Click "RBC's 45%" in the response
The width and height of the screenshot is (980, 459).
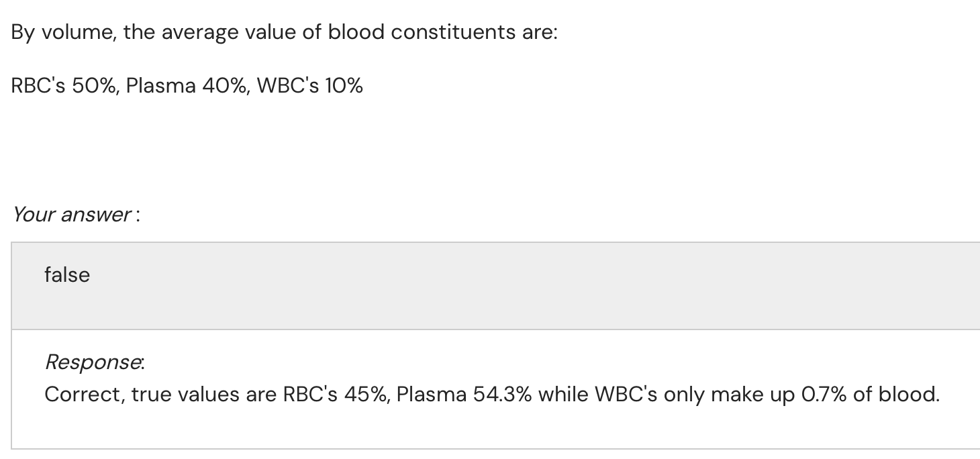pyautogui.click(x=332, y=395)
